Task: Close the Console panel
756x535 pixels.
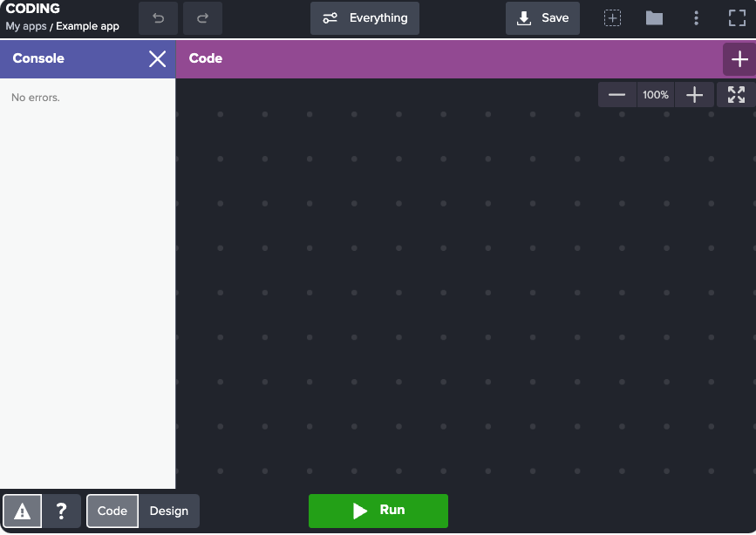Action: click(x=157, y=59)
